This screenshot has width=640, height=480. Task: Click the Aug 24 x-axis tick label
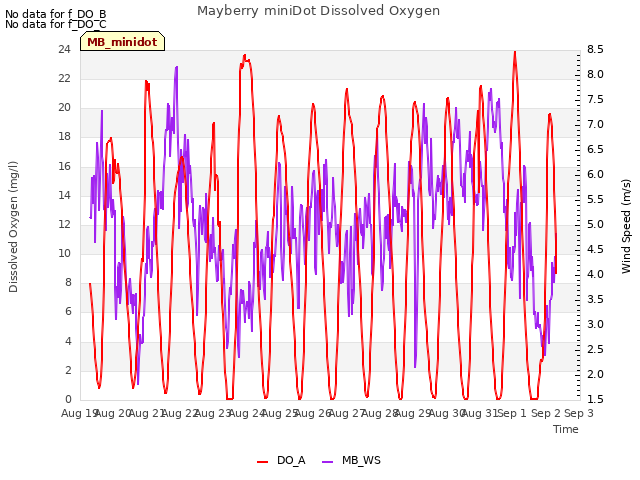(247, 413)
